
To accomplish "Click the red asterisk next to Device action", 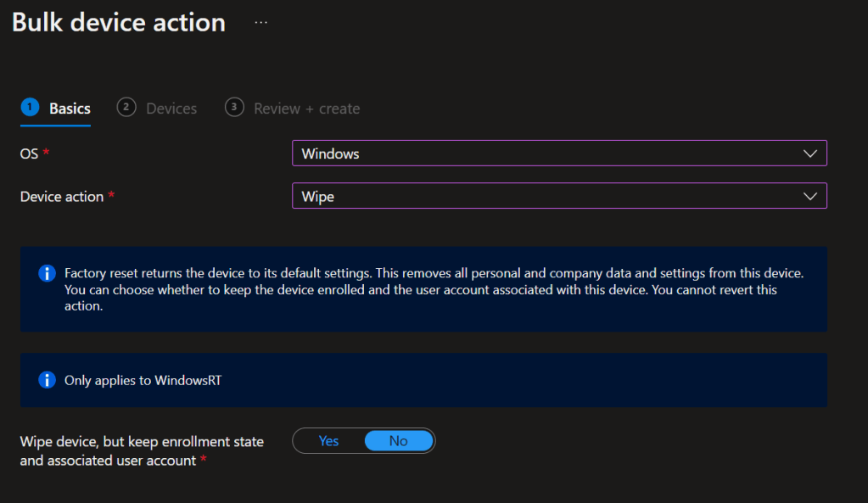I will point(111,195).
